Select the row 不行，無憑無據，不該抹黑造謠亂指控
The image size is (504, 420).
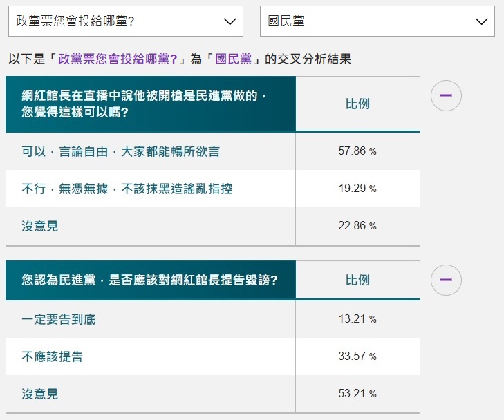point(213,189)
